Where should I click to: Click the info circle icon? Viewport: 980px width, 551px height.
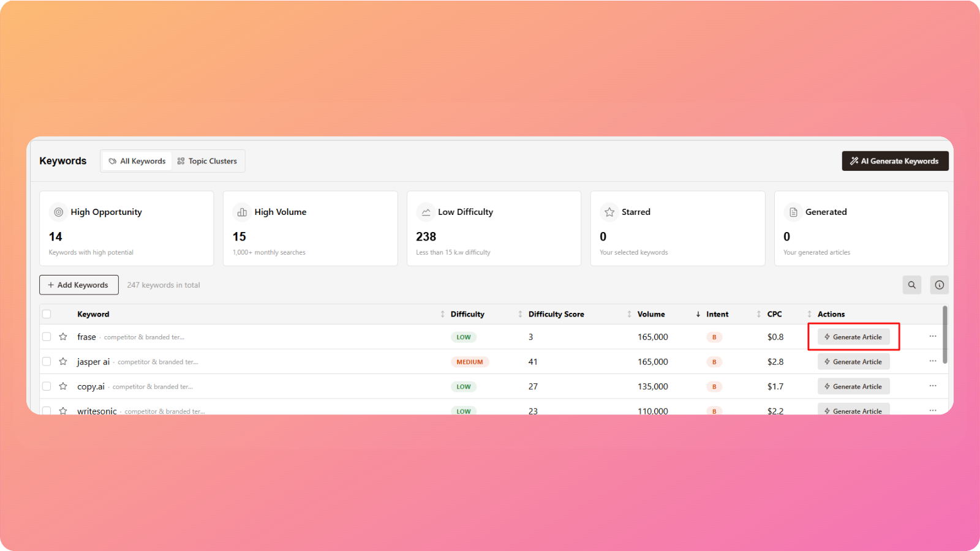point(939,285)
